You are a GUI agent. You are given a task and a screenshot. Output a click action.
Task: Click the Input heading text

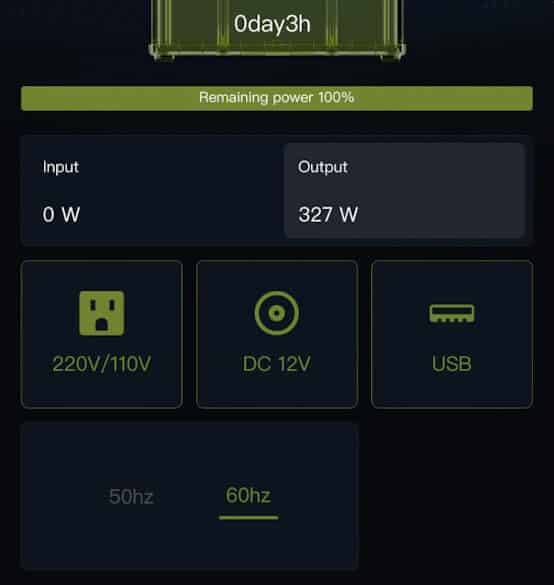tap(60, 167)
